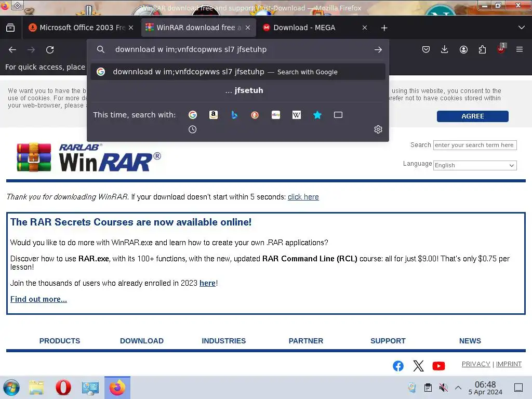Open the SUPPORT menu item
The image size is (532, 399).
click(388, 341)
